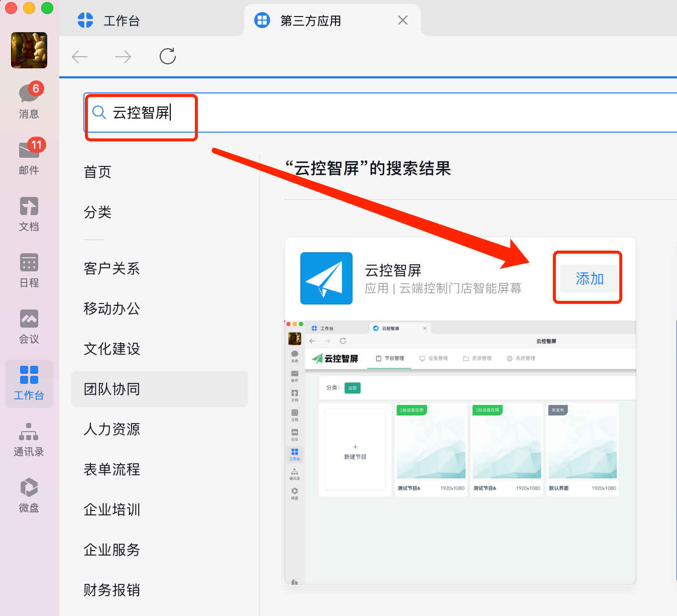The height and width of the screenshot is (616, 677).
Task: Open the 云控智屏 preview screenshot
Action: click(460, 452)
